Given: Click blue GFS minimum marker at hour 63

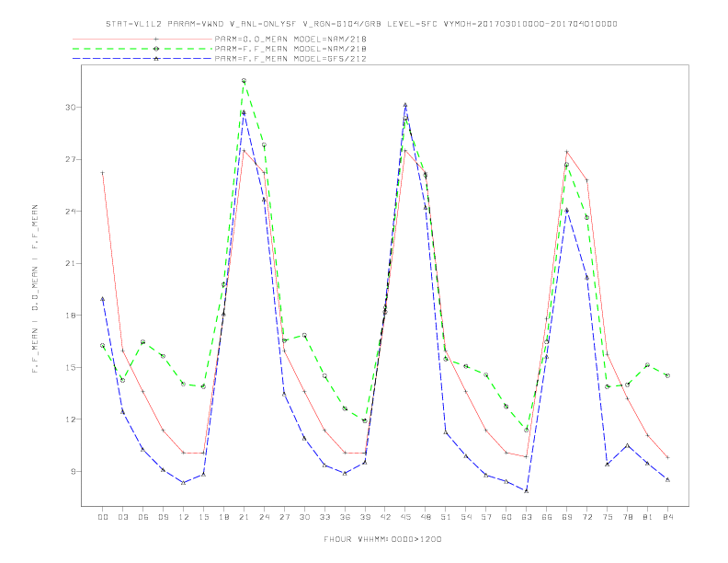Looking at the screenshot, I should tap(527, 491).
